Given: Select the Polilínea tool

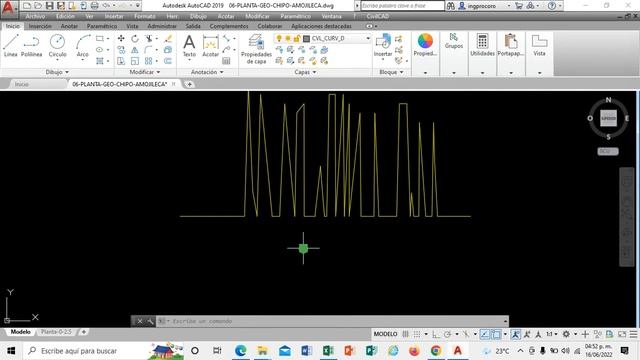Looking at the screenshot, I should [31, 46].
